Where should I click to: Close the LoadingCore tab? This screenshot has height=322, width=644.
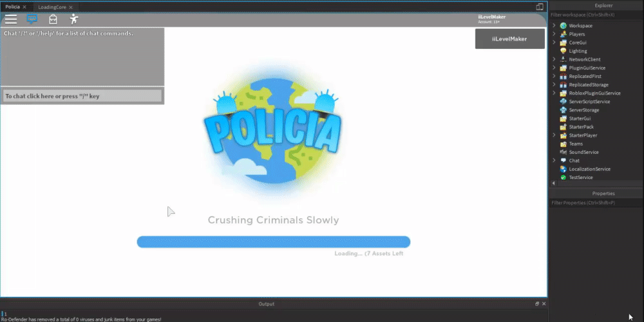71,7
